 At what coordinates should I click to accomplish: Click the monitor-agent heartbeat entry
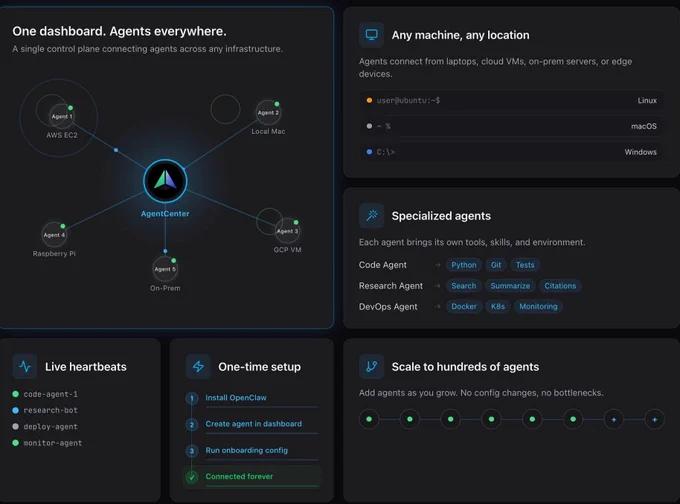tap(52, 443)
